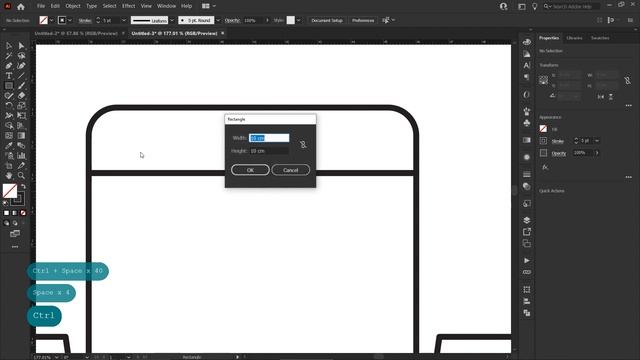Image resolution: width=640 pixels, height=360 pixels.
Task: Click the Width field in Rectangle dialog
Action: tap(269, 138)
